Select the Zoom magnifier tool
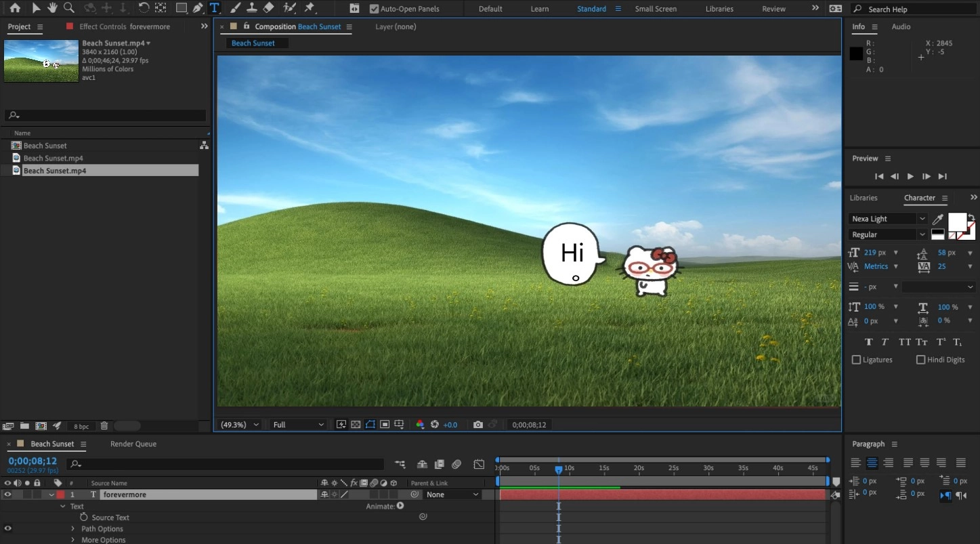 [68, 8]
